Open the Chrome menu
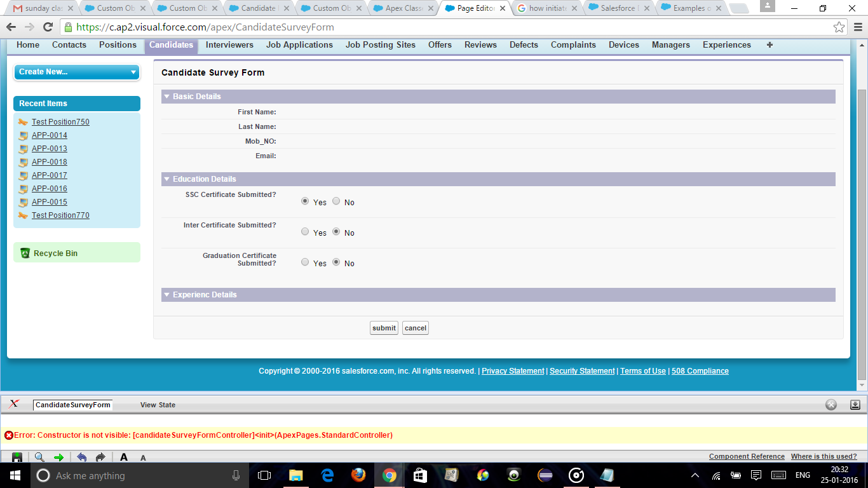 tap(858, 27)
